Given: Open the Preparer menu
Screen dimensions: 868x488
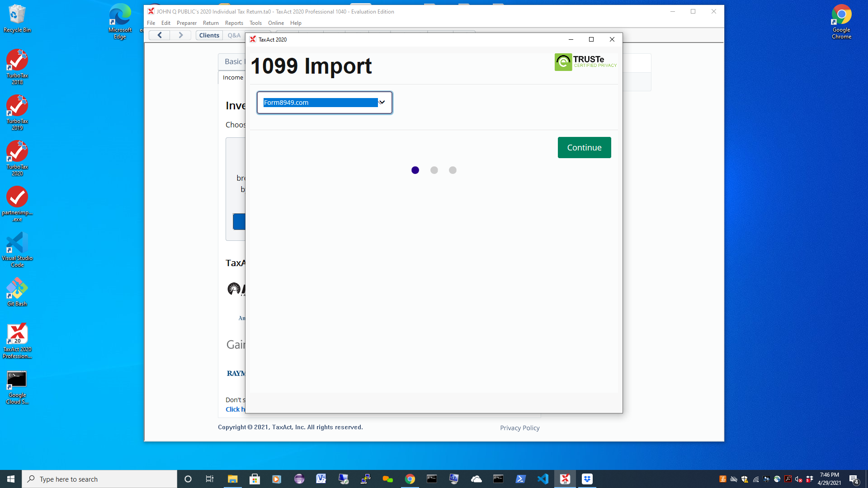Looking at the screenshot, I should click(187, 23).
